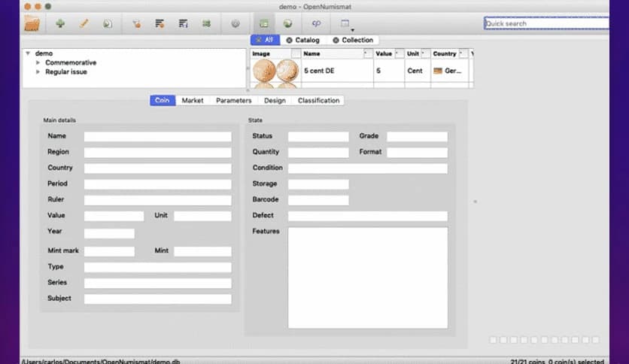This screenshot has height=364, width=629.
Task: Click the green plus add coin icon
Action: 60,23
